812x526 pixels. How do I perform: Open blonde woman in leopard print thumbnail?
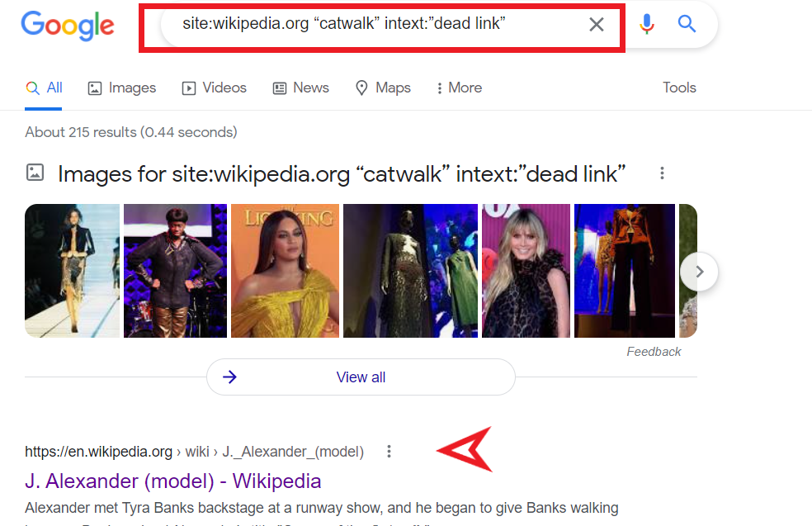coord(526,271)
